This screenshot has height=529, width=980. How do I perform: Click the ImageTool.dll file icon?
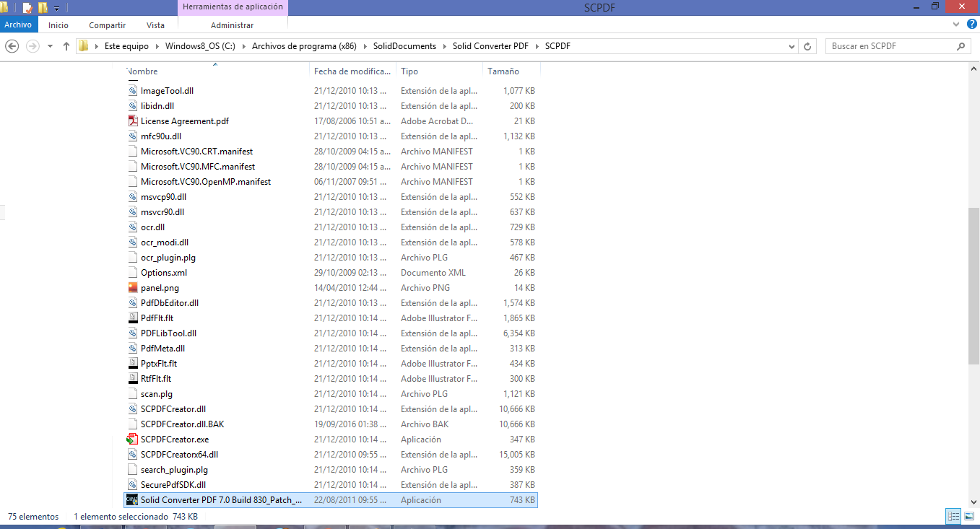(x=132, y=91)
